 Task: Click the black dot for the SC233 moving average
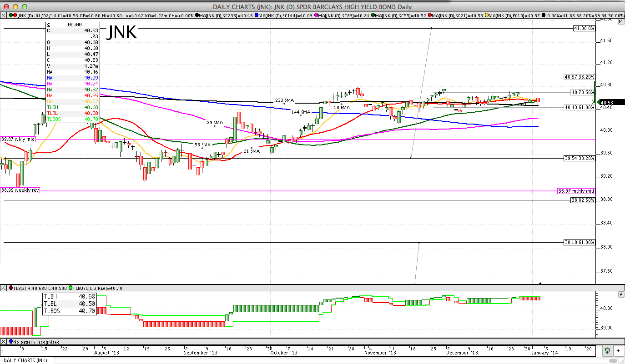coord(197,15)
